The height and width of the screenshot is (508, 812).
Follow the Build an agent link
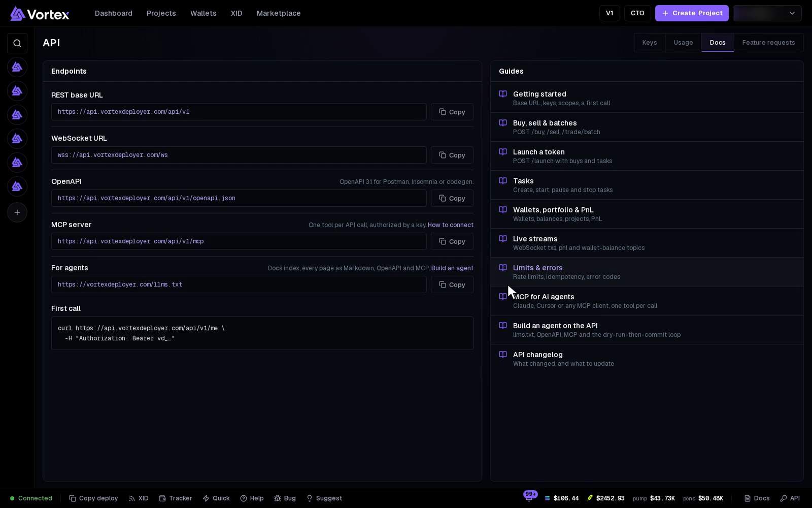tap(452, 268)
